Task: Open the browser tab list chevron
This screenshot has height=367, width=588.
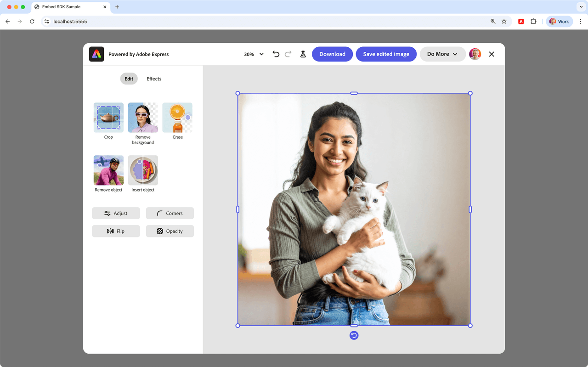Action: [x=581, y=7]
